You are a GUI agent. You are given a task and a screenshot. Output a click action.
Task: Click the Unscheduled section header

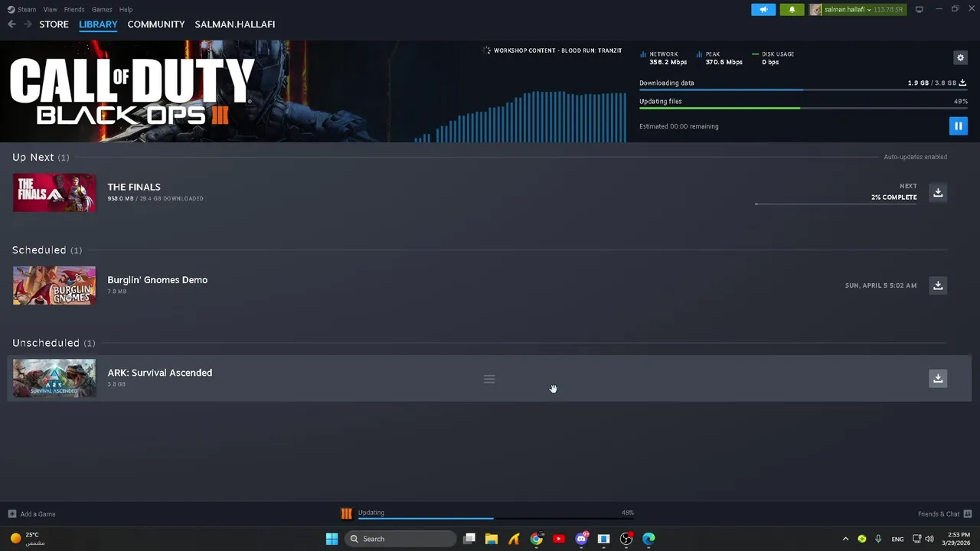coord(54,343)
